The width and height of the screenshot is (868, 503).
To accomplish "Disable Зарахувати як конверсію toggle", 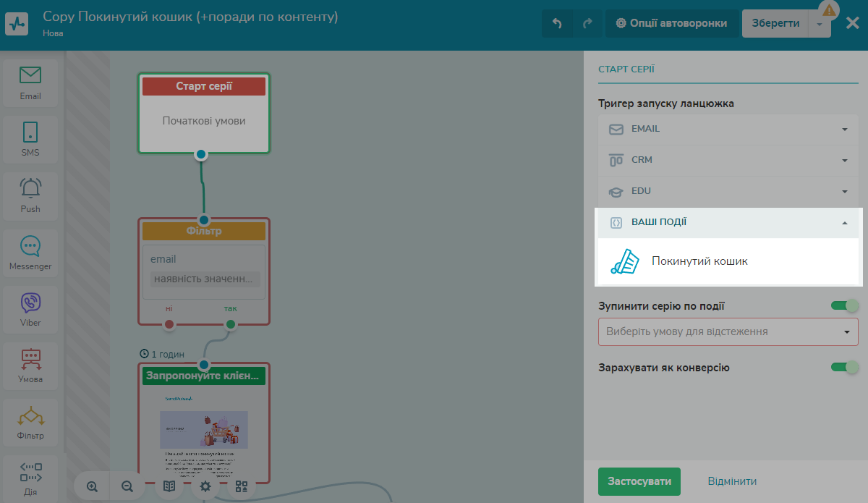I will pyautogui.click(x=843, y=367).
